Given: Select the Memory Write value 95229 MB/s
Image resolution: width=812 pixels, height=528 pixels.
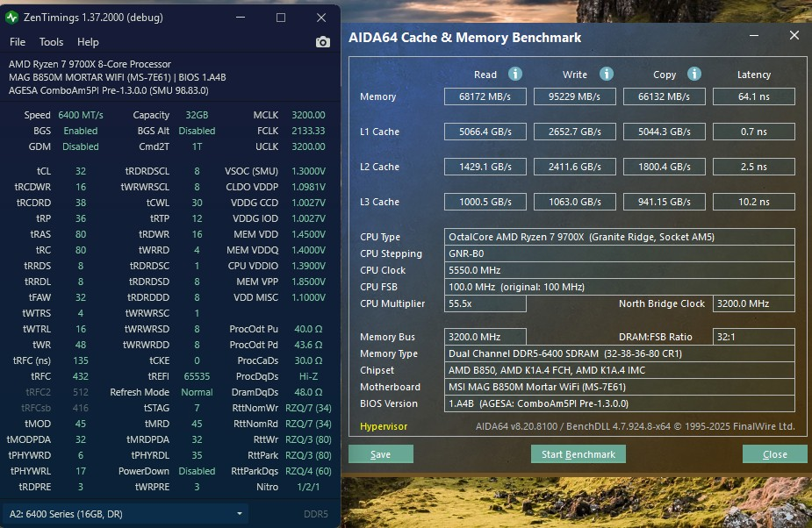Looking at the screenshot, I should [x=575, y=96].
